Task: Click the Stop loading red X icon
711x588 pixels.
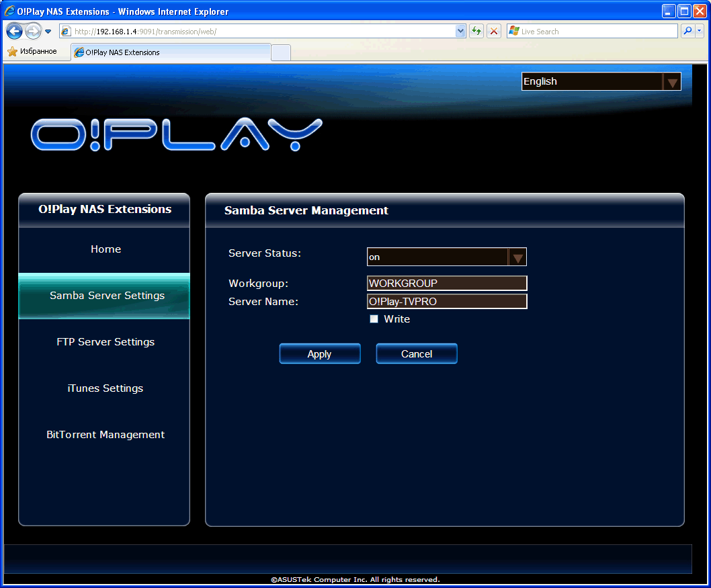Action: [x=494, y=32]
